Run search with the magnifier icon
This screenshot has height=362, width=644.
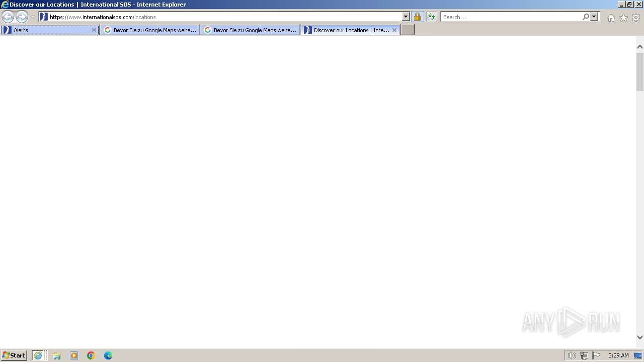click(x=586, y=17)
